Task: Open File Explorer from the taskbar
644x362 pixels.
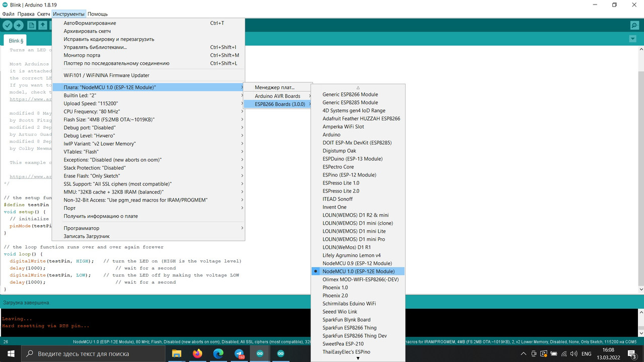Action: [x=176, y=353]
